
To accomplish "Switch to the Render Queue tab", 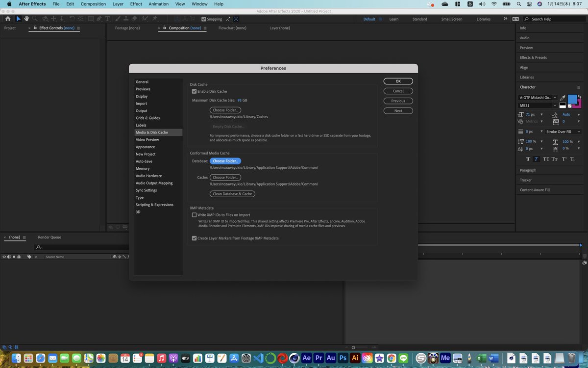I will (x=49, y=237).
